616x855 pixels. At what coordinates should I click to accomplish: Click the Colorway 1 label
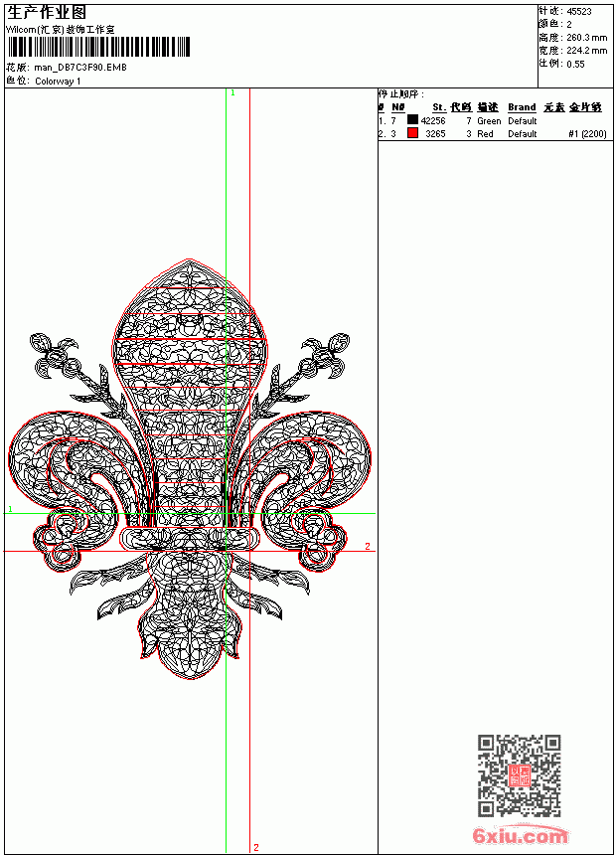tap(58, 82)
